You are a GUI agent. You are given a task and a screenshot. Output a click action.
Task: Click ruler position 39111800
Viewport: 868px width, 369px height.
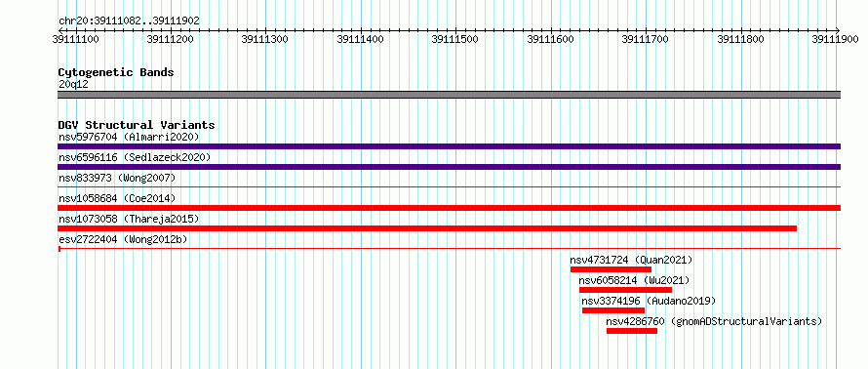[740, 39]
